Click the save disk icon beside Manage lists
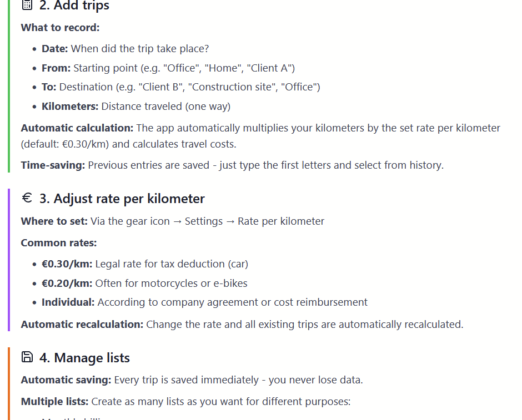The image size is (522, 420). coord(27,357)
